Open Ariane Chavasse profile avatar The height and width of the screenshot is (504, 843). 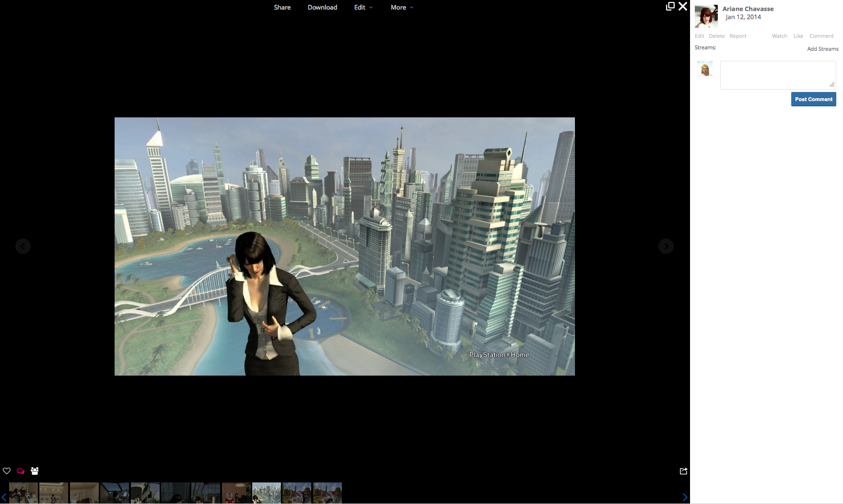pyautogui.click(x=706, y=17)
